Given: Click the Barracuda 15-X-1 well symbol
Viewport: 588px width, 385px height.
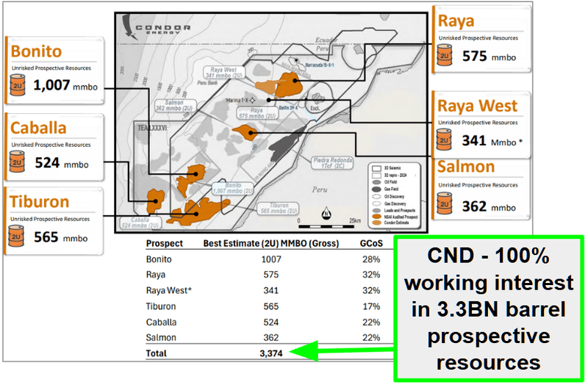Looking at the screenshot, I should coord(296,60).
